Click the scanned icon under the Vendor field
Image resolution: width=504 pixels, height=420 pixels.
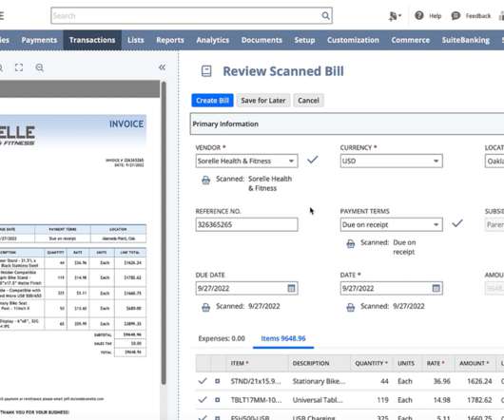[x=205, y=180]
